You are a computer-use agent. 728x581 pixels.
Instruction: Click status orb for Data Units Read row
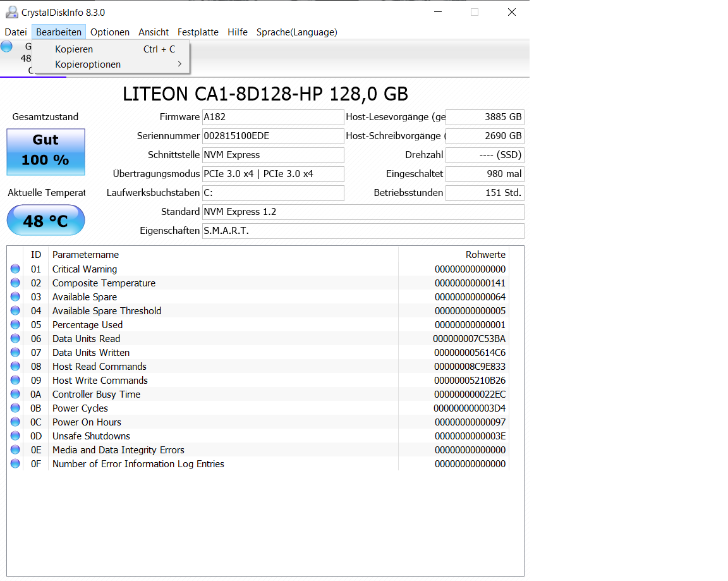(x=15, y=339)
